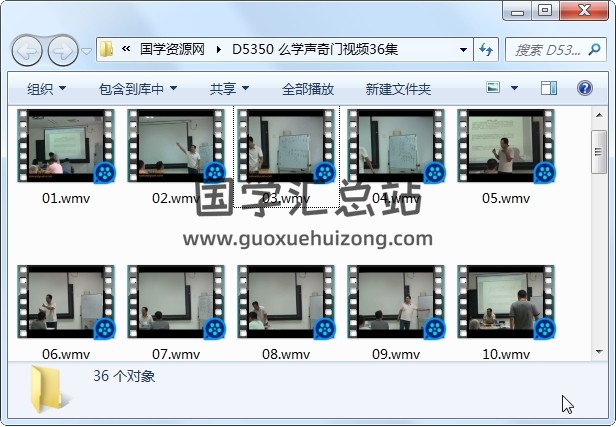Open 包含到库中 dropdown menu
This screenshot has width=616, height=427.
click(138, 89)
